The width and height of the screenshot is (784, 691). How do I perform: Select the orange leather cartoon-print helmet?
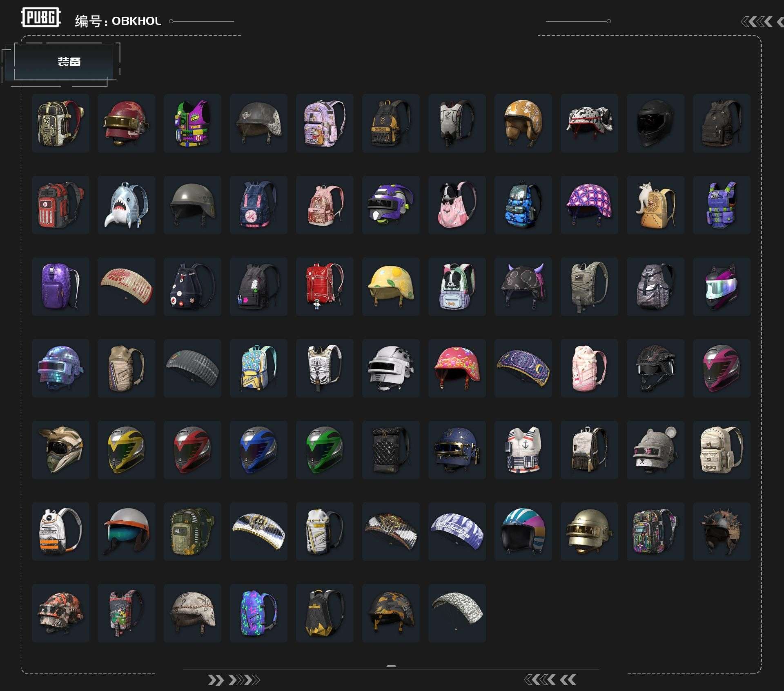coord(523,123)
